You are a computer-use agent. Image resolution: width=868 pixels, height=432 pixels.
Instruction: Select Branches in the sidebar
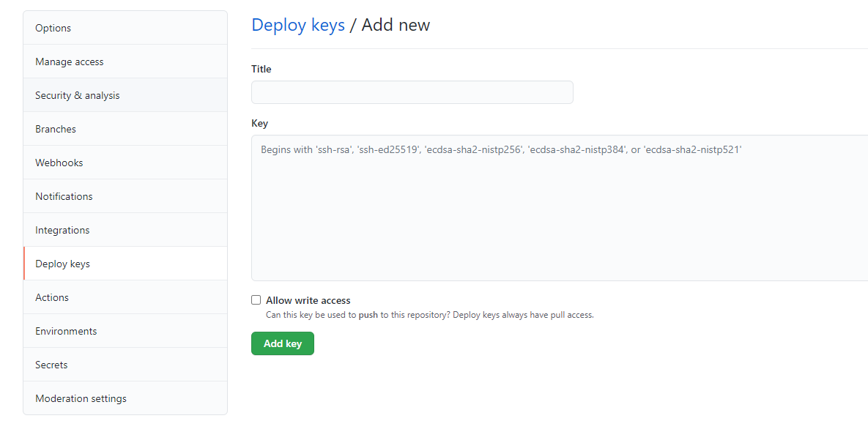[56, 129]
